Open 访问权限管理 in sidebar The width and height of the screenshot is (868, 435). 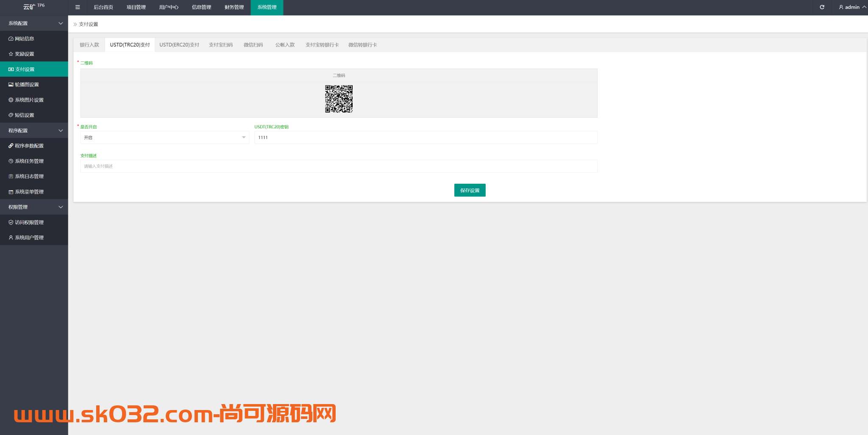click(34, 222)
